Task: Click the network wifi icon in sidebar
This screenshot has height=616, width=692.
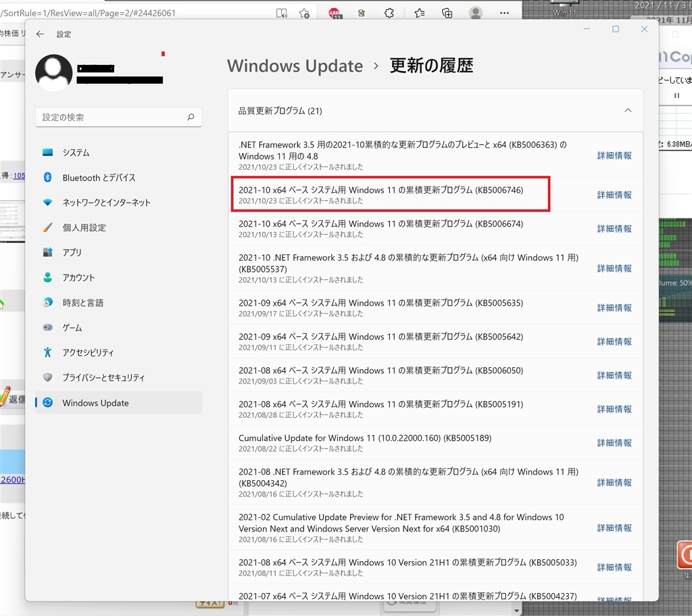Action: [48, 202]
